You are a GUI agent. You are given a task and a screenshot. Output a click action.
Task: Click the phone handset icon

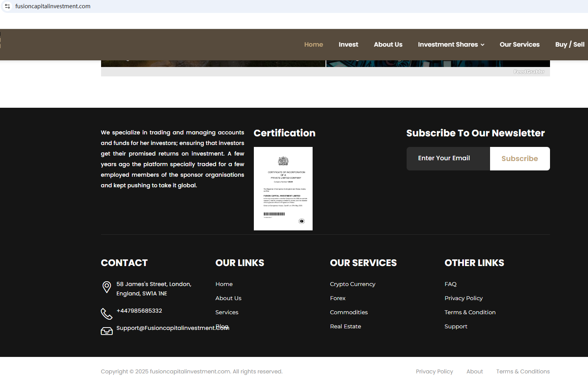click(x=107, y=313)
